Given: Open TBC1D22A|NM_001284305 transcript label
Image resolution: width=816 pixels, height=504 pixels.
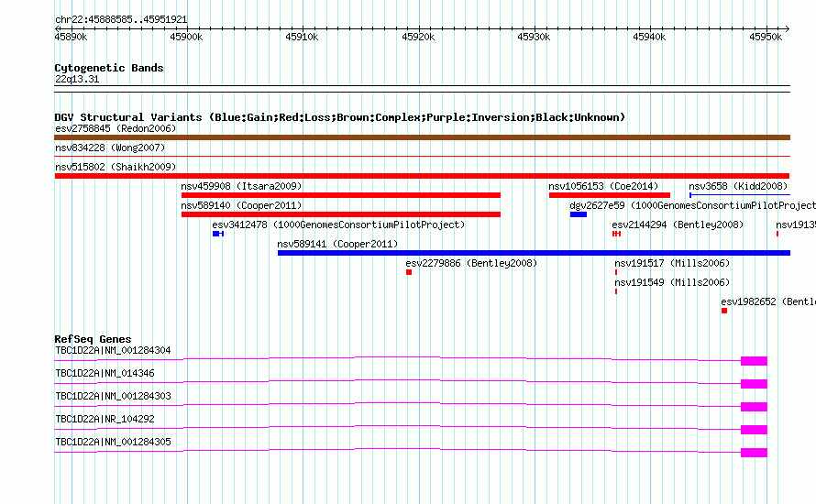Looking at the screenshot, I should point(113,442).
